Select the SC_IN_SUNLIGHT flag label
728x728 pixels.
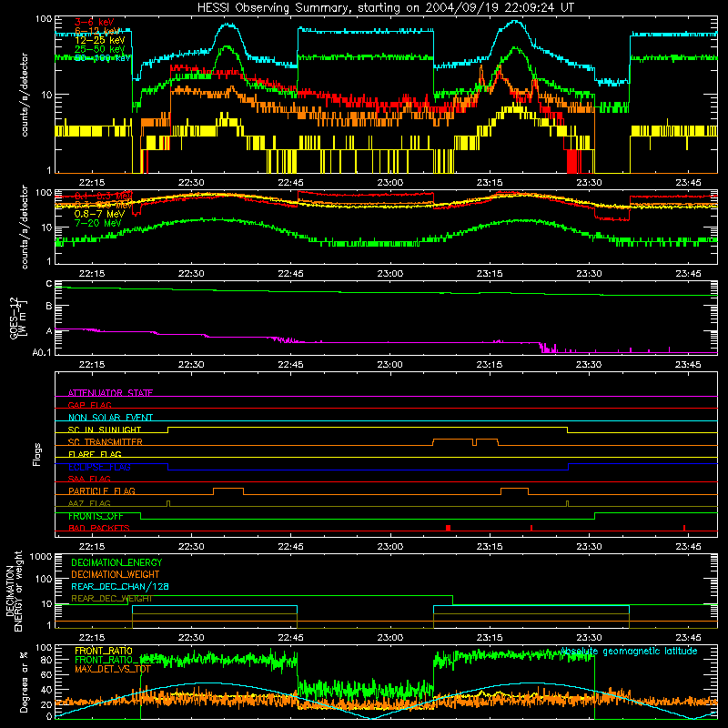point(105,430)
